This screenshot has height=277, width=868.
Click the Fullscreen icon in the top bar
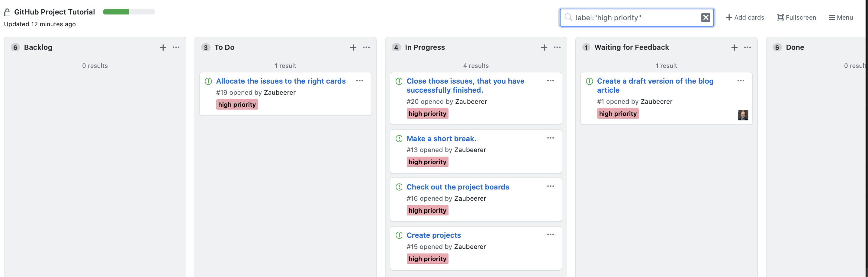pos(780,17)
